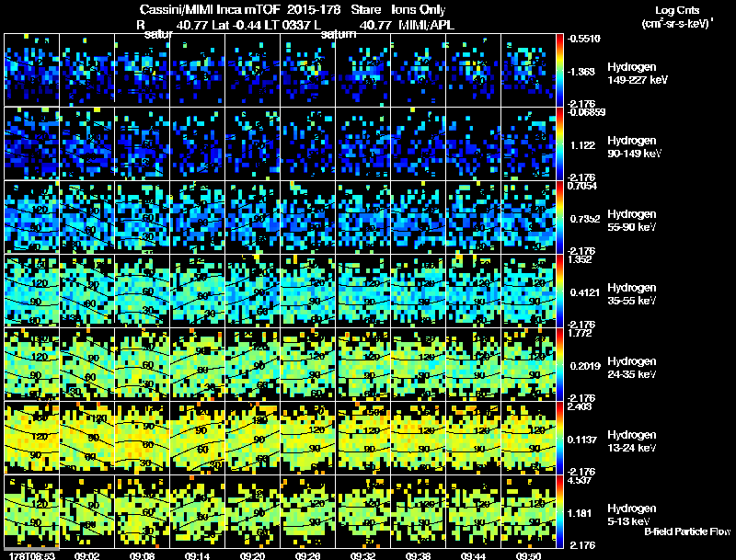Click the 1.772 color scale value

pos(580,333)
